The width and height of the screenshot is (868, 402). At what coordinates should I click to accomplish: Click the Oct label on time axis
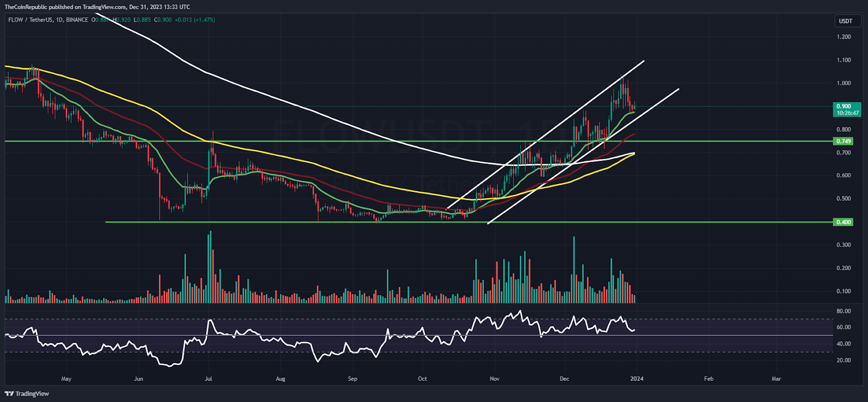pyautogui.click(x=423, y=379)
